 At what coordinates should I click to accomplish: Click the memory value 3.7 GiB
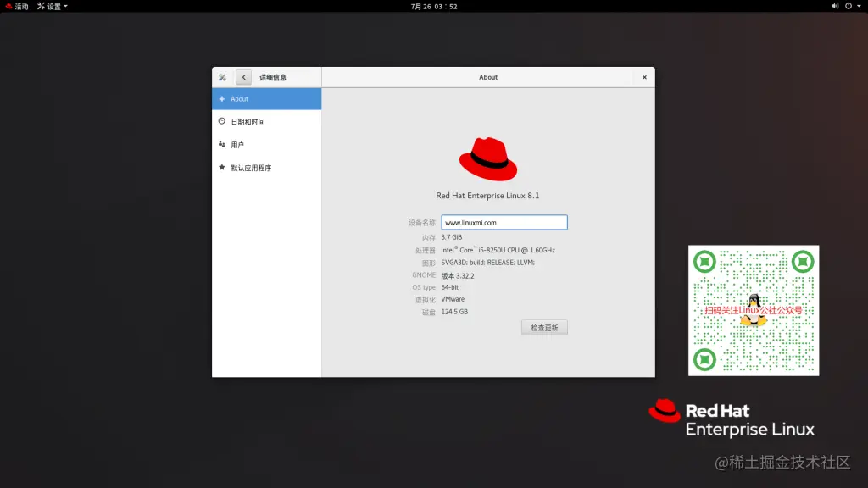click(452, 237)
